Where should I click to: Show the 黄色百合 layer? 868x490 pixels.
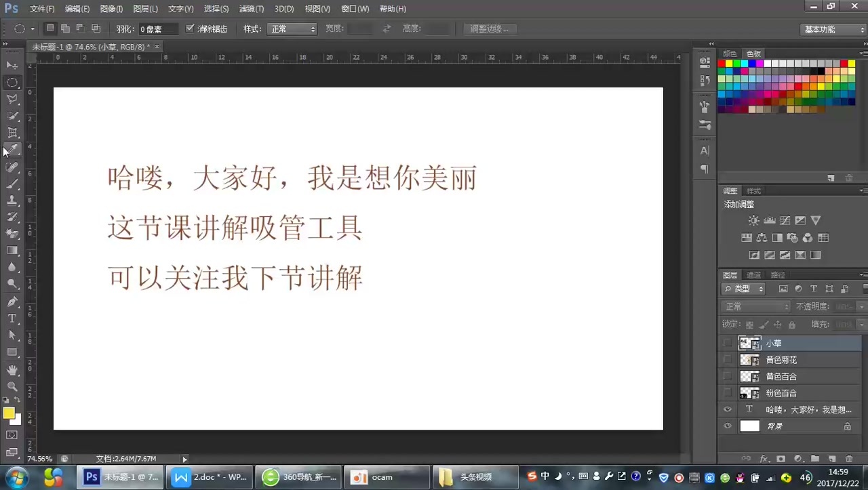click(728, 376)
